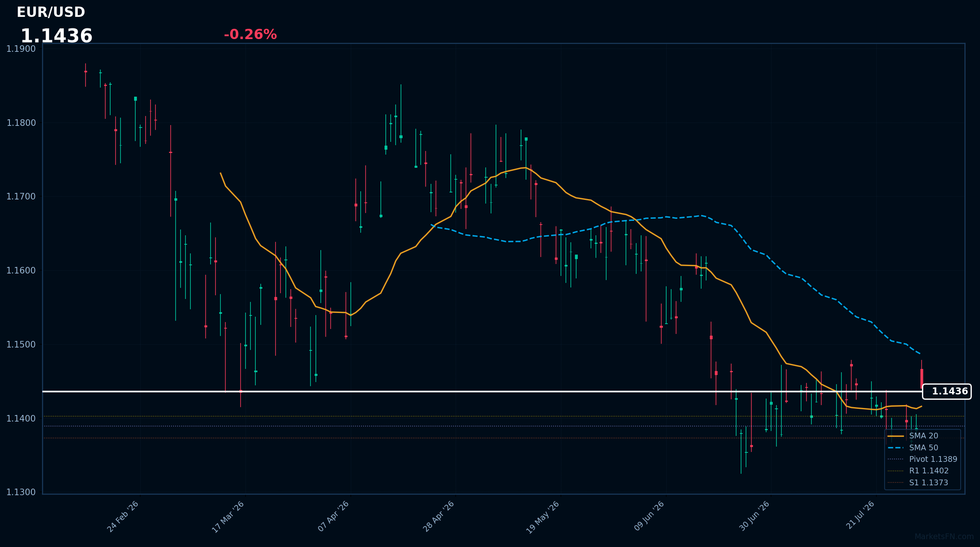Click the 21 Jul '26 date label
The width and height of the screenshot is (980, 547).
click(x=860, y=516)
